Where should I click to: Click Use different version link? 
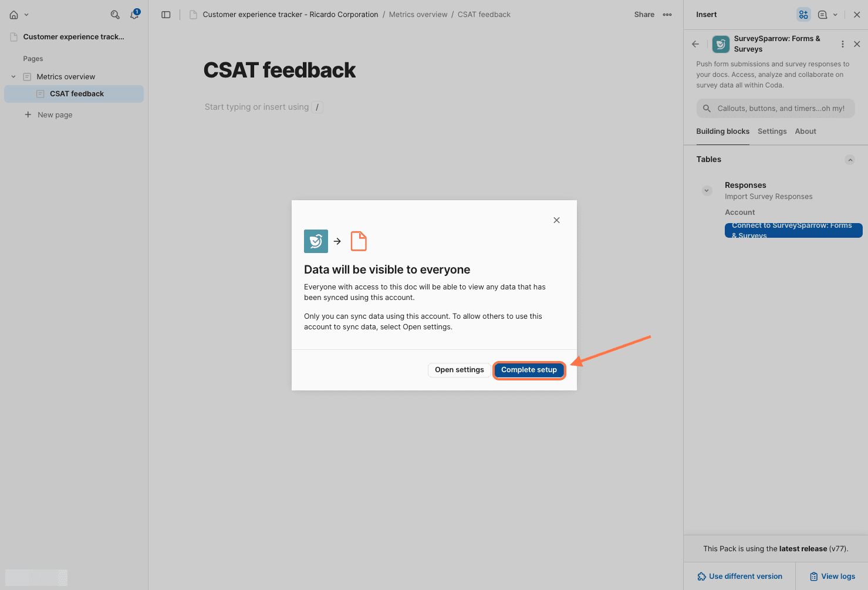pos(739,576)
